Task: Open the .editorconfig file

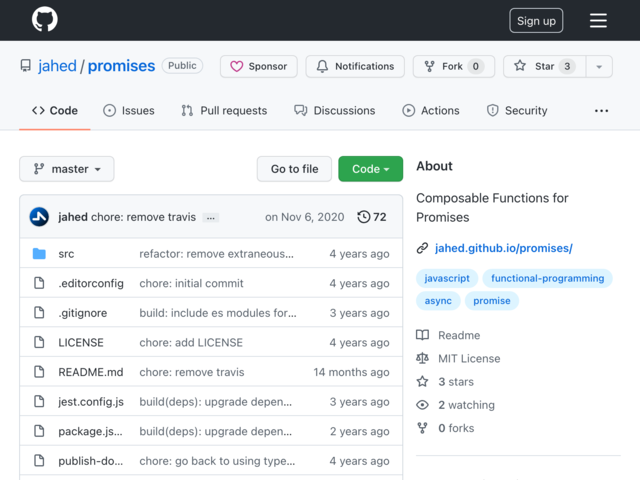Action: coord(91,283)
